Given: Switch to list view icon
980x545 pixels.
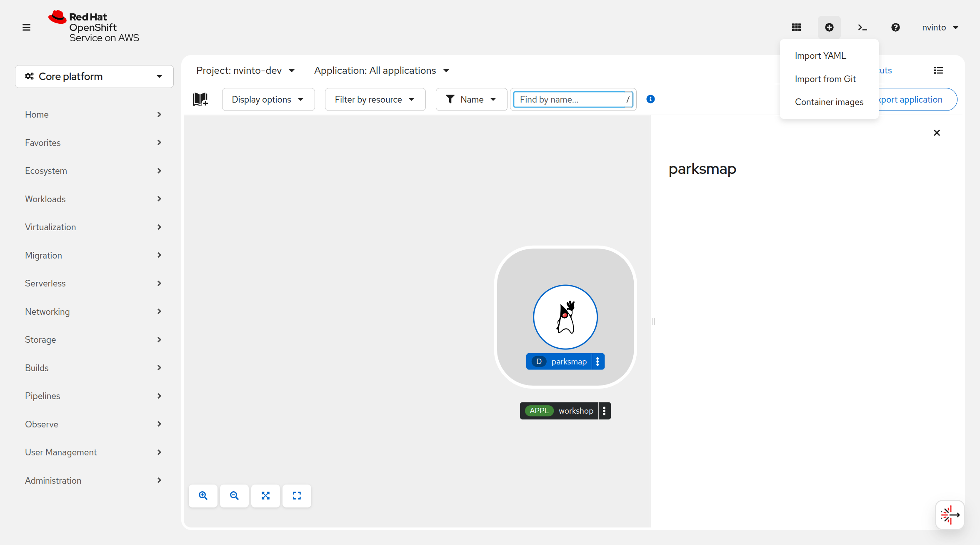Looking at the screenshot, I should 938,70.
